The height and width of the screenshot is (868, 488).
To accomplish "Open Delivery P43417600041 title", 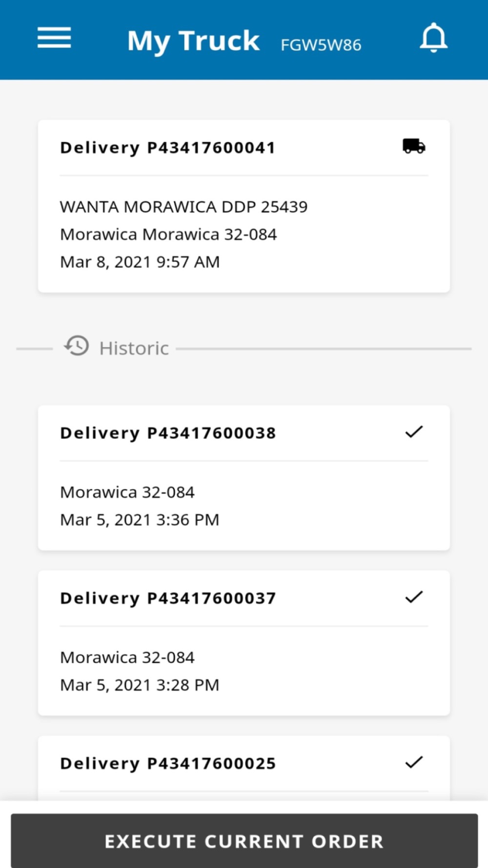I will pyautogui.click(x=168, y=147).
